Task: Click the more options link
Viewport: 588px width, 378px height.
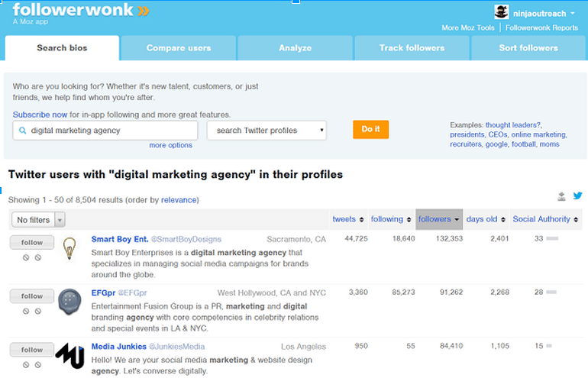Action: pos(170,145)
